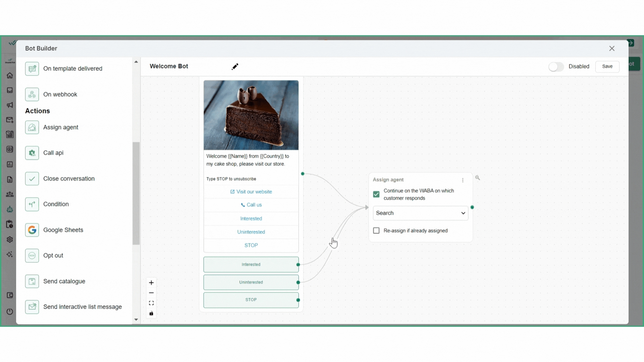
Task: Uncheck Continue on the WABA checkbox
Action: click(376, 194)
